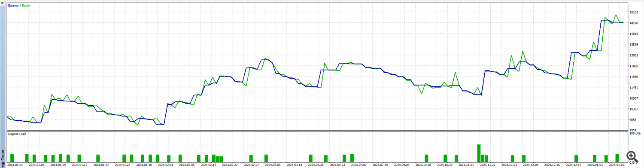This screenshot has height=168, width=644.
Task: Click the 10382 axis value
Action: (634, 109)
